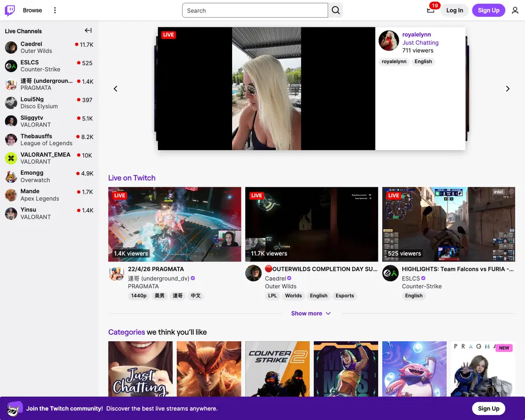This screenshot has width=525, height=420.
Task: Click Loui5Ng avatar in the sidebar
Action: tap(11, 103)
